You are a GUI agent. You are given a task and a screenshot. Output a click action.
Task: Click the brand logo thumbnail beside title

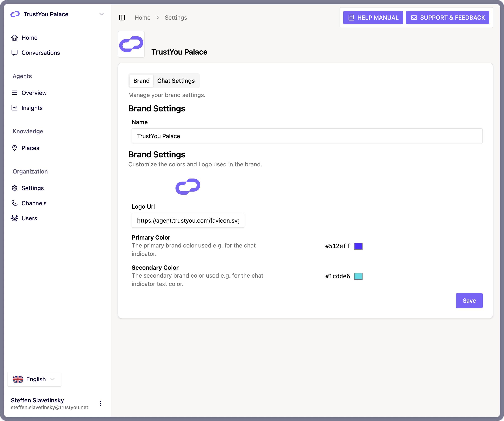pyautogui.click(x=131, y=44)
